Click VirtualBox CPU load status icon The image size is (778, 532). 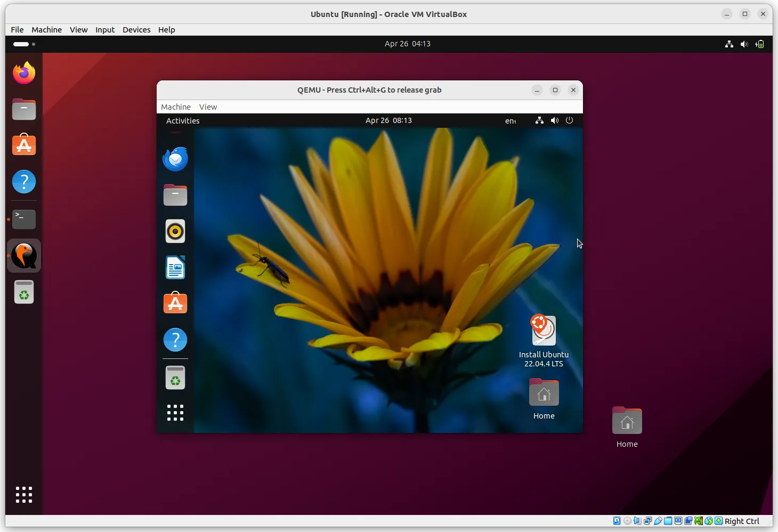[x=698, y=521]
